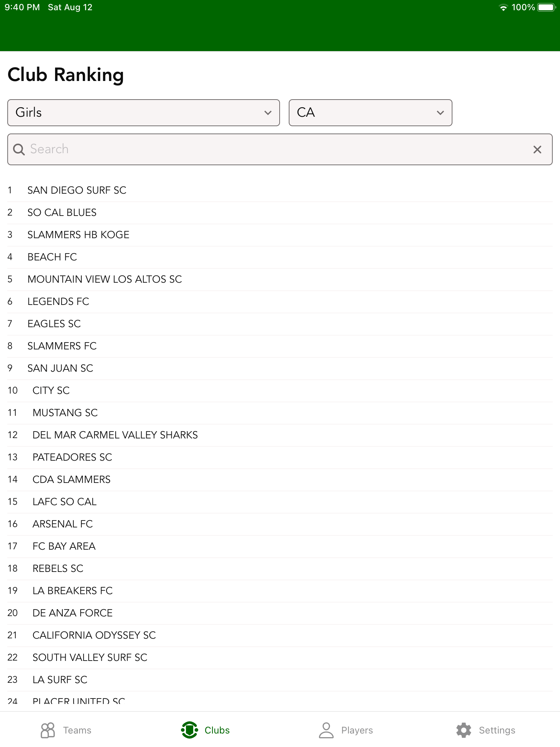560x747 pixels.
Task: Tap the magnifying glass search icon
Action: click(19, 150)
